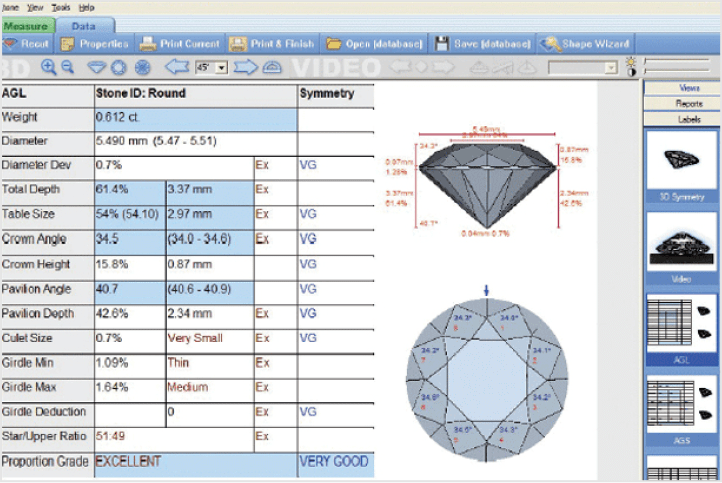Screen dimensions: 722x483
Task: Expand the empty combo box near slider
Action: click(x=610, y=68)
